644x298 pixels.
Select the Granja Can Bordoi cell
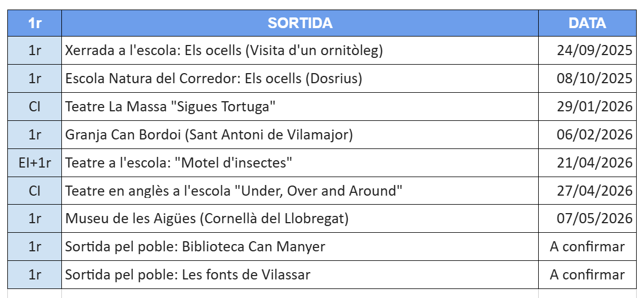pyautogui.click(x=209, y=135)
